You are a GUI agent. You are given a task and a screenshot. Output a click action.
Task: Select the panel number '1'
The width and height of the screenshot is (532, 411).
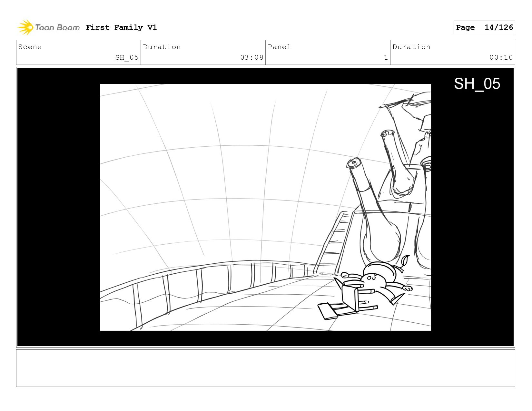386,58
